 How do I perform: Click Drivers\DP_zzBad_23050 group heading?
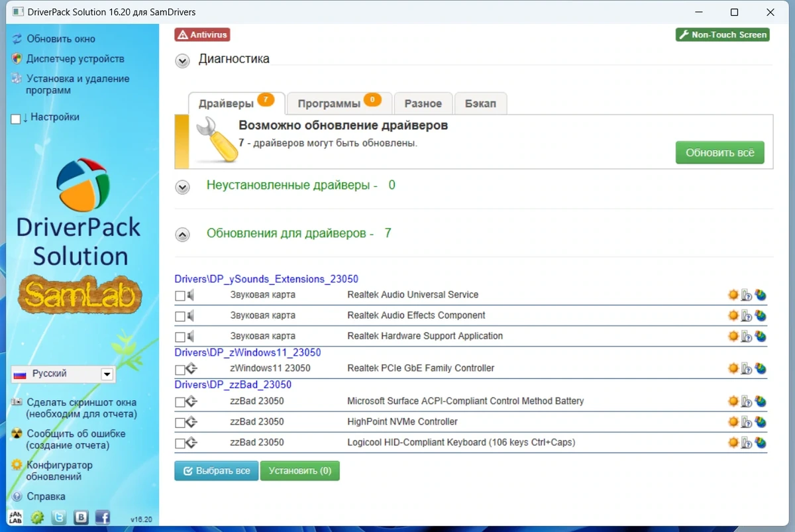click(x=233, y=385)
